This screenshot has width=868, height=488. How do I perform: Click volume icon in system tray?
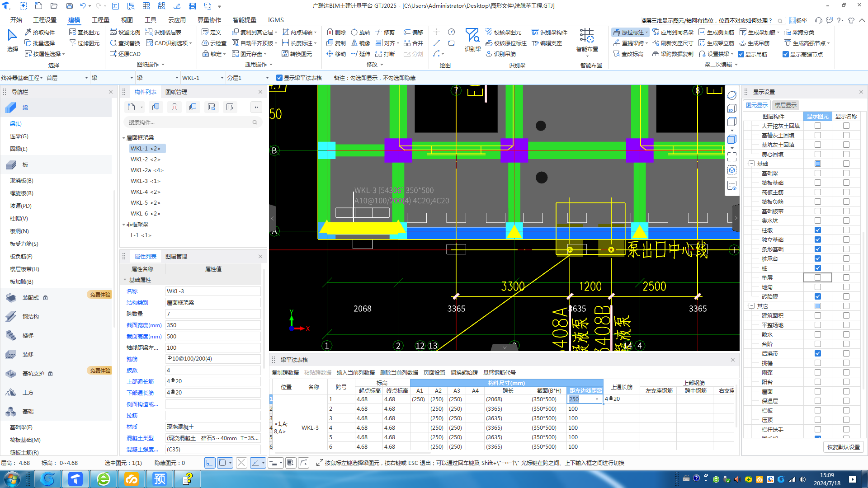click(x=802, y=479)
